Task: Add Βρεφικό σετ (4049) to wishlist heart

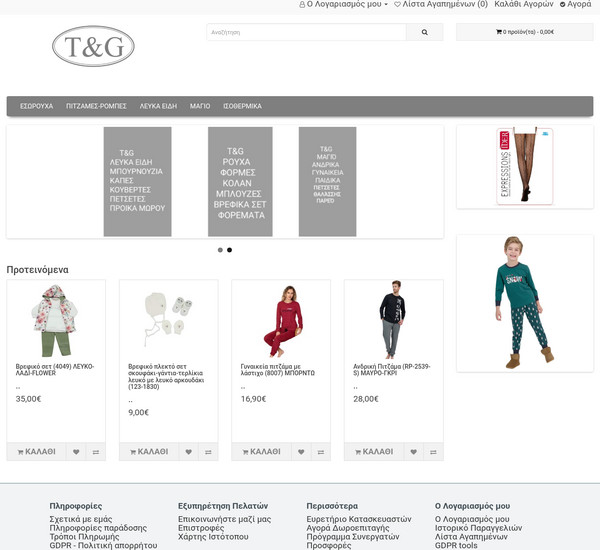Action: point(76,452)
